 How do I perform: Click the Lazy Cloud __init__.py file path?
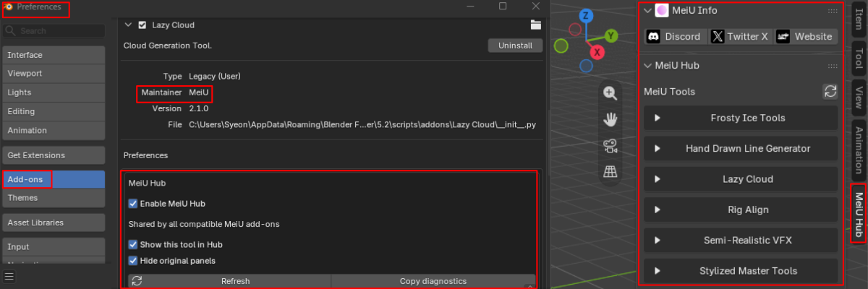point(362,125)
